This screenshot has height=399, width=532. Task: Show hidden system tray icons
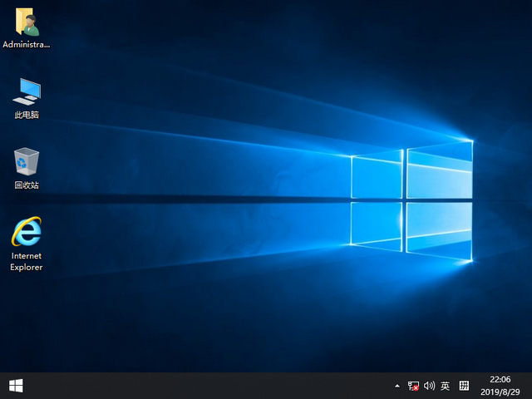click(x=397, y=386)
